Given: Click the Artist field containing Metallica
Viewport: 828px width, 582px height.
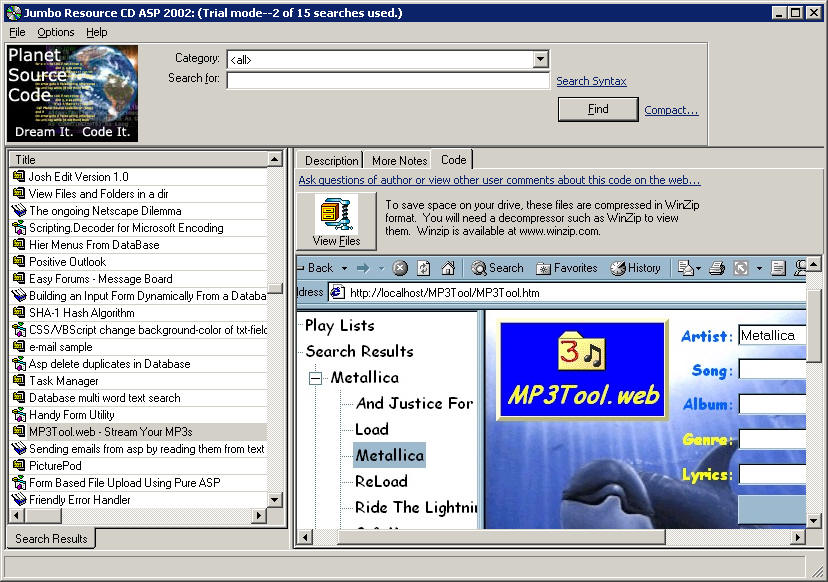Looking at the screenshot, I should pyautogui.click(x=772, y=335).
